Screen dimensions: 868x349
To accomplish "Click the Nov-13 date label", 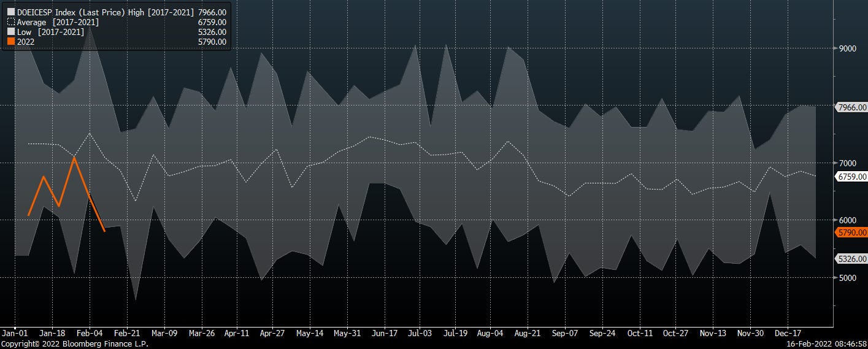I will [x=713, y=334].
